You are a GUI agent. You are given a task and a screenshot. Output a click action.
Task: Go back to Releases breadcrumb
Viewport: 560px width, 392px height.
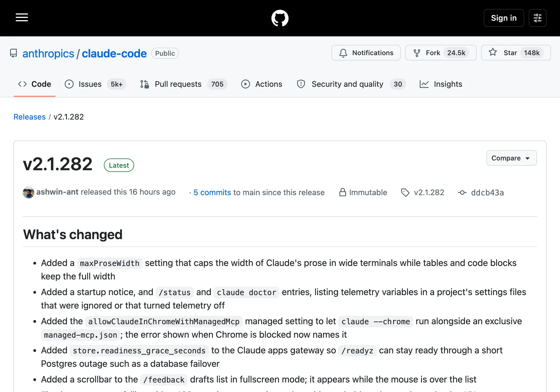[x=29, y=117]
